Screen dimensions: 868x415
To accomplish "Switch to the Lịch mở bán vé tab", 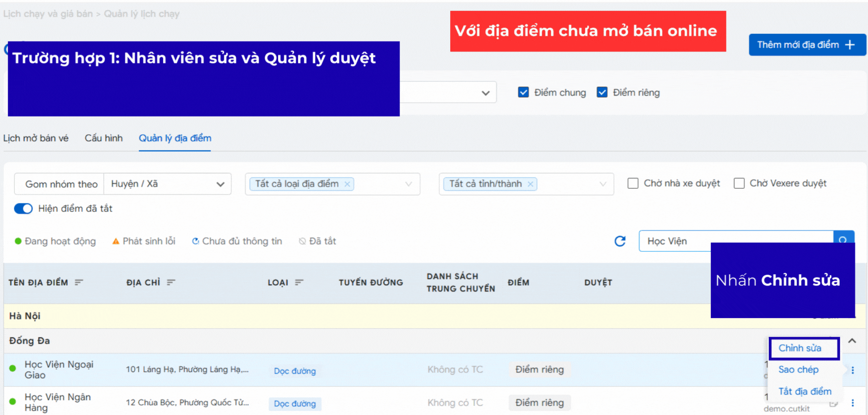I will 36,138.
